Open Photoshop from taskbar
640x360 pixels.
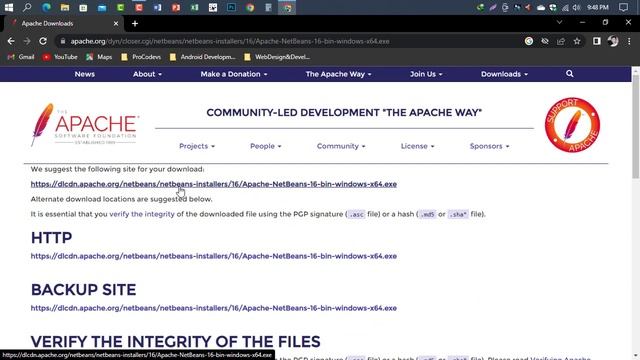(x=231, y=7)
